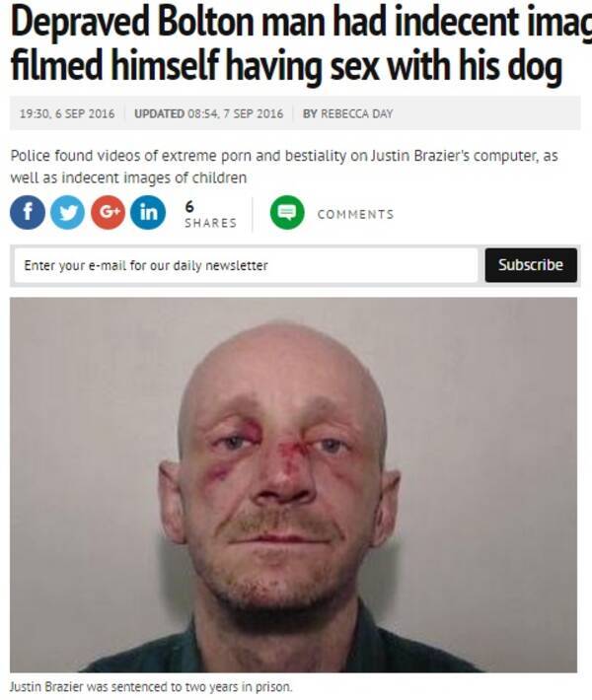592x700 pixels.
Task: Open author Rebecca Day's byline
Action: pos(348,113)
